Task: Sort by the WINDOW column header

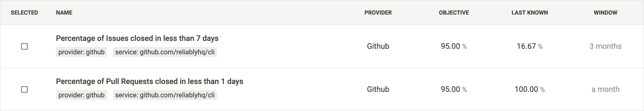Action: click(605, 12)
